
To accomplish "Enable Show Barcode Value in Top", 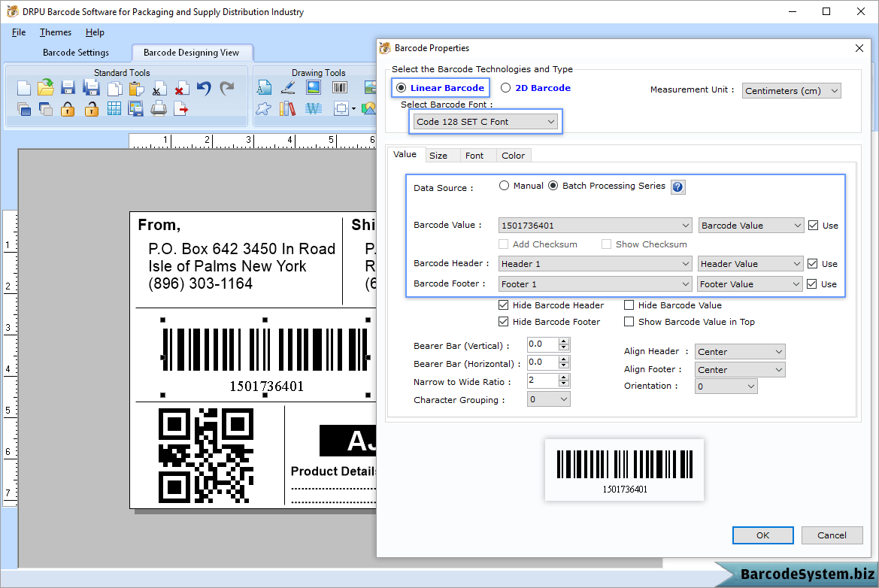I will (629, 322).
